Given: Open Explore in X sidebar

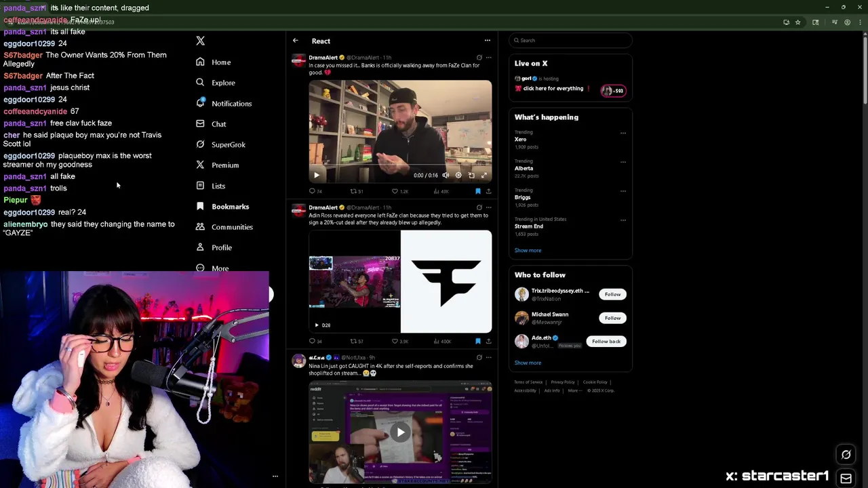Looking at the screenshot, I should pos(215,83).
